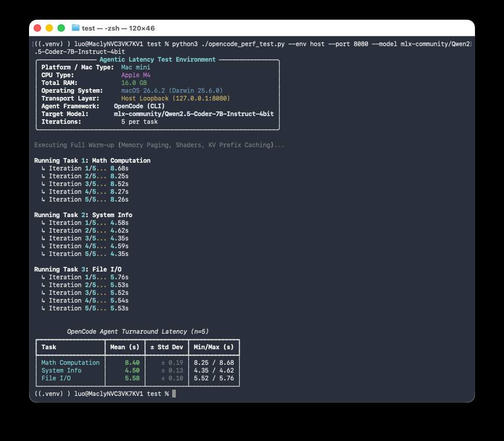
Task: Click the 'Agentic Latency Test Environment' heading
Action: (158, 60)
